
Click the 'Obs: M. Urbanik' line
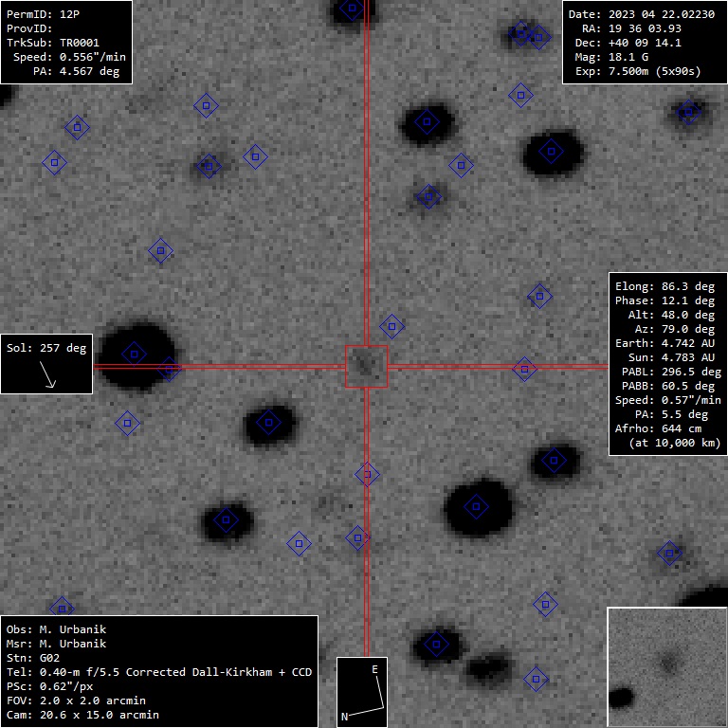pos(56,629)
